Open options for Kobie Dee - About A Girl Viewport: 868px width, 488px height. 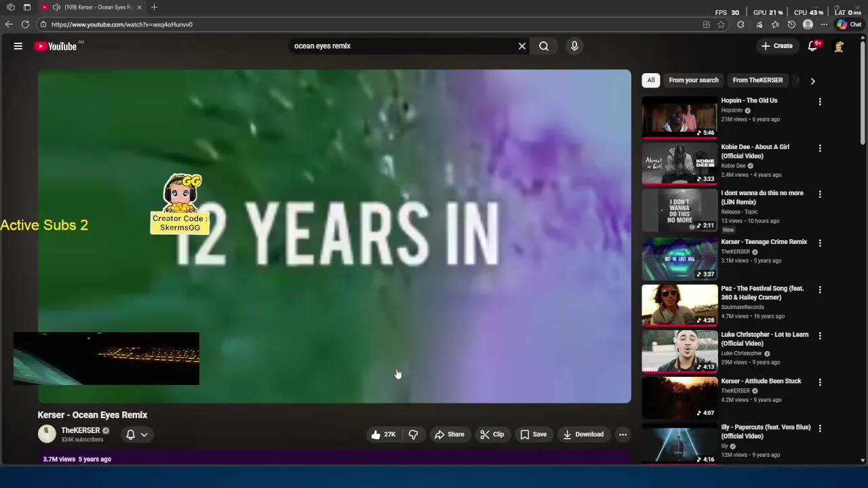(x=820, y=148)
